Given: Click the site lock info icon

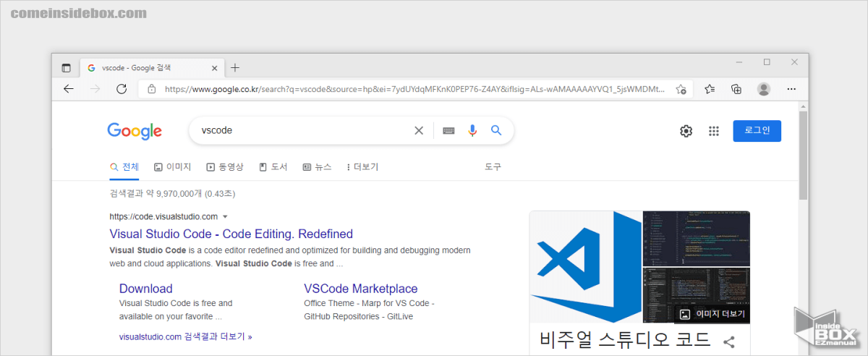Looking at the screenshot, I should tap(151, 89).
